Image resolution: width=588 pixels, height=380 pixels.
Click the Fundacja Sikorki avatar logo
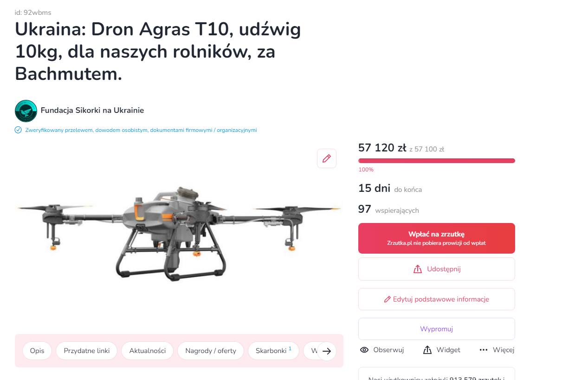tap(26, 111)
